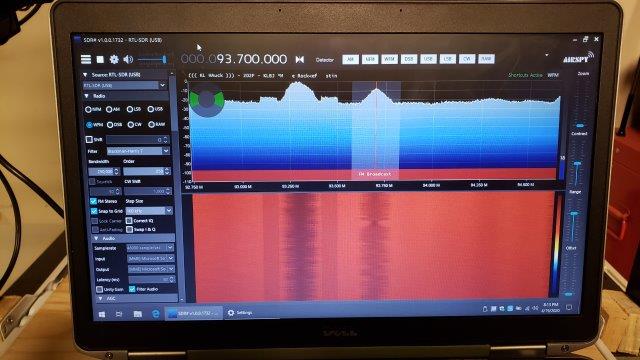
Task: Select the CW detector button
Action: point(467,60)
